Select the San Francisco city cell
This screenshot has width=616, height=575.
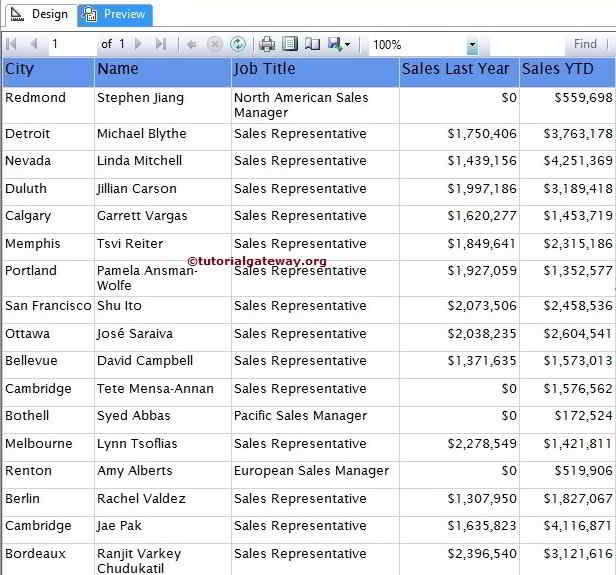(48, 310)
